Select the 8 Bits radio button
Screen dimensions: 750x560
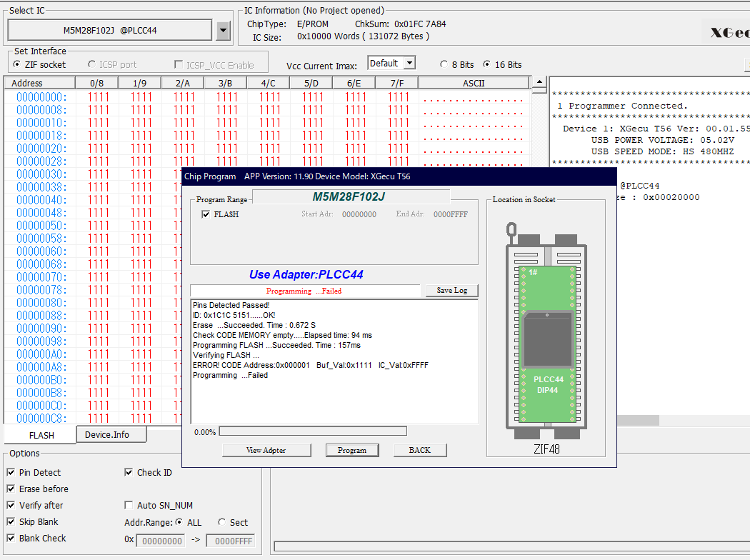pos(444,64)
